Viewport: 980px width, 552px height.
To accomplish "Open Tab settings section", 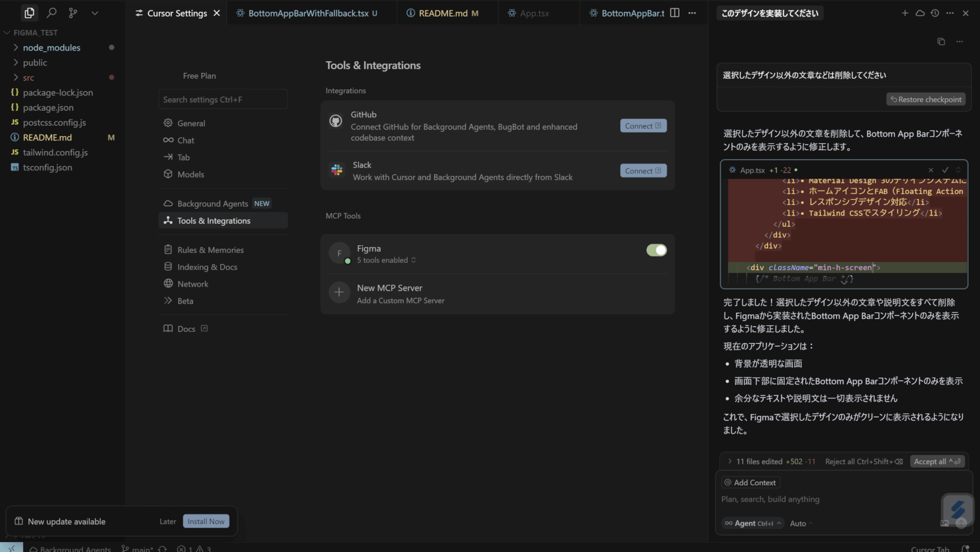I will [223, 157].
